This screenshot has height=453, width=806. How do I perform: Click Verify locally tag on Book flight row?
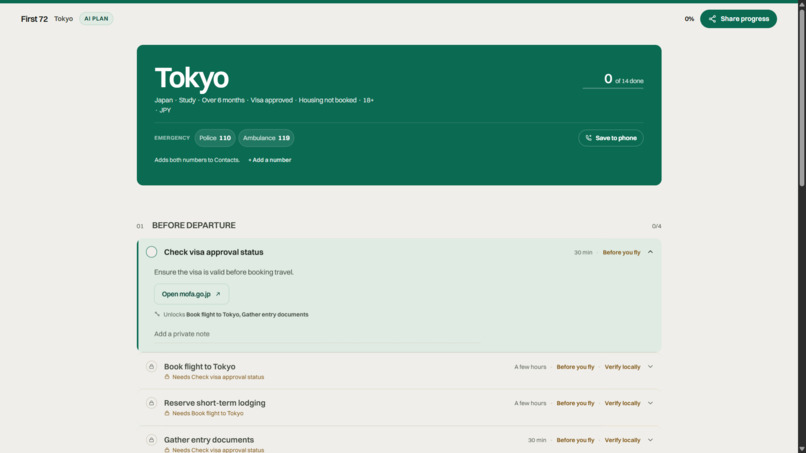(x=622, y=367)
